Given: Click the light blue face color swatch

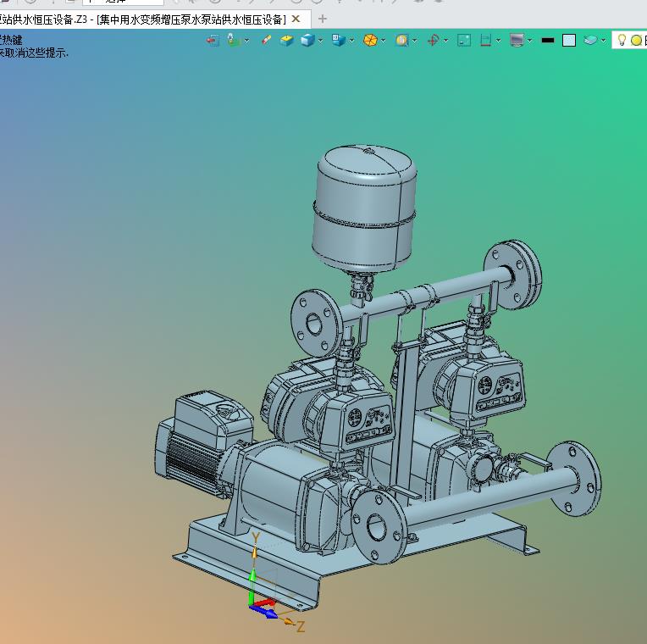Looking at the screenshot, I should [569, 41].
